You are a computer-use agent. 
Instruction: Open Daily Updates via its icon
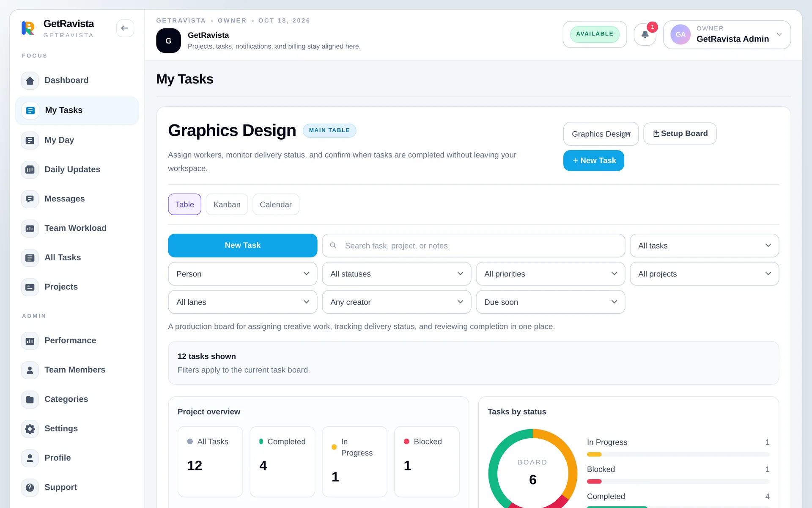point(30,169)
